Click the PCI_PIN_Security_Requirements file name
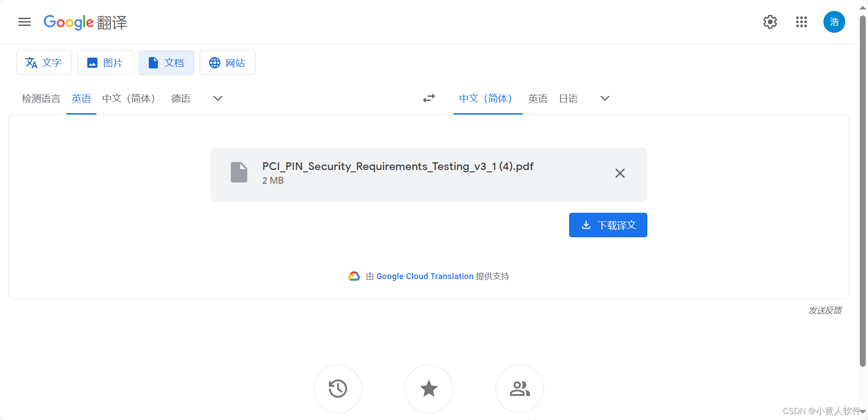Image resolution: width=868 pixels, height=420 pixels. 398,166
